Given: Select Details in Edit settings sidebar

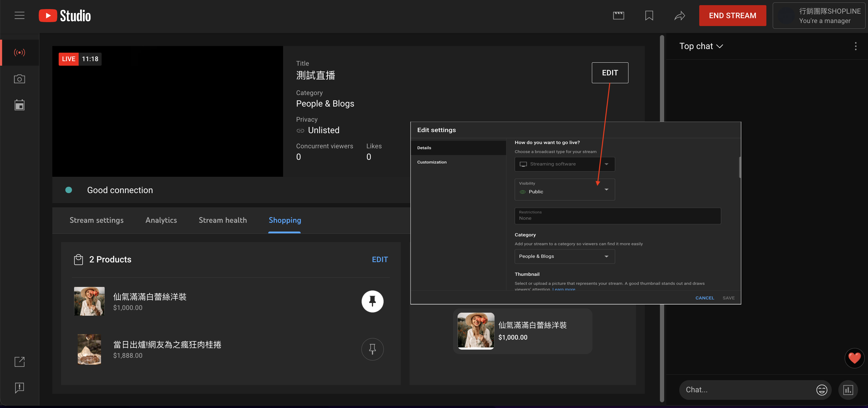Looking at the screenshot, I should (458, 148).
